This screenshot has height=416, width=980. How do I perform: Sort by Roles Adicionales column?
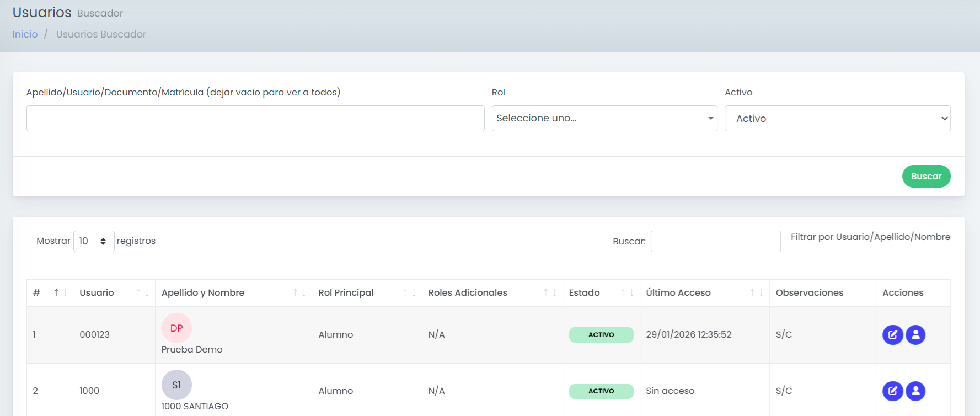[492, 293]
